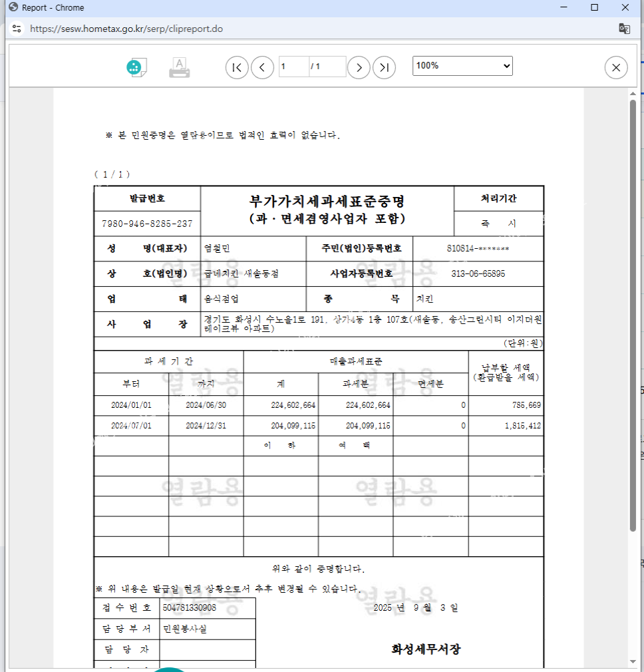
Task: Click the scrollbar down arrow
Action: click(x=633, y=665)
